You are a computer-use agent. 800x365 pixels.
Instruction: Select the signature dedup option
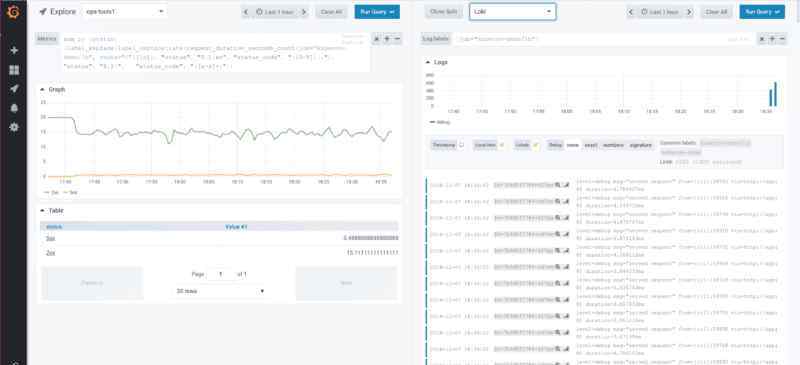coord(640,145)
